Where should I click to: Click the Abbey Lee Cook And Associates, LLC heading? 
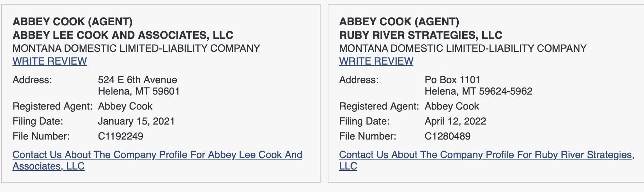click(123, 35)
